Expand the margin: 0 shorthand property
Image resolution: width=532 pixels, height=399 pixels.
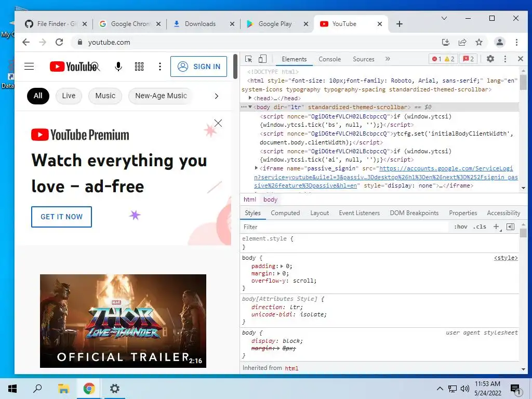pyautogui.click(x=278, y=273)
